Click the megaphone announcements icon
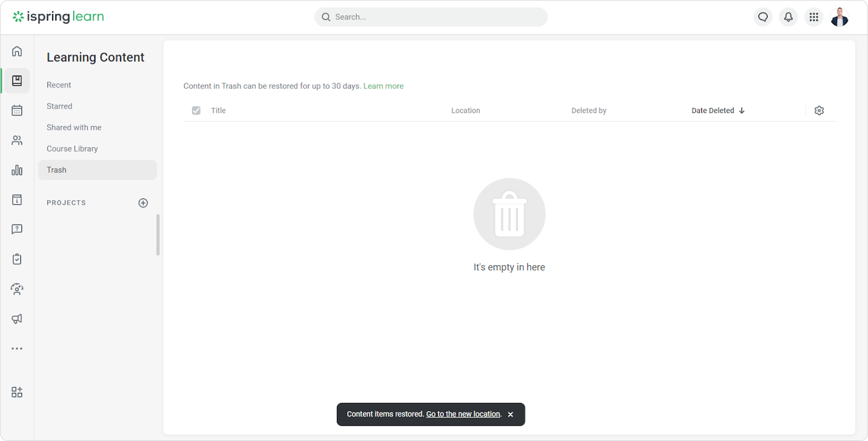Screen dimensions: 868x441 click(17, 319)
